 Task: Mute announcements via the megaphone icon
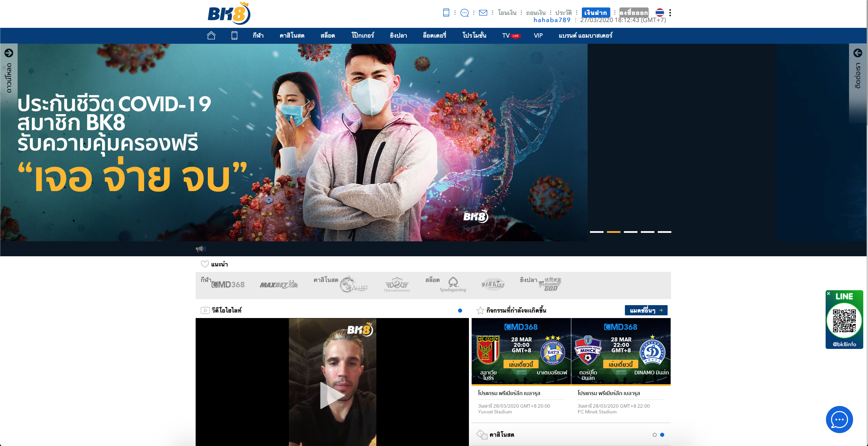200,248
